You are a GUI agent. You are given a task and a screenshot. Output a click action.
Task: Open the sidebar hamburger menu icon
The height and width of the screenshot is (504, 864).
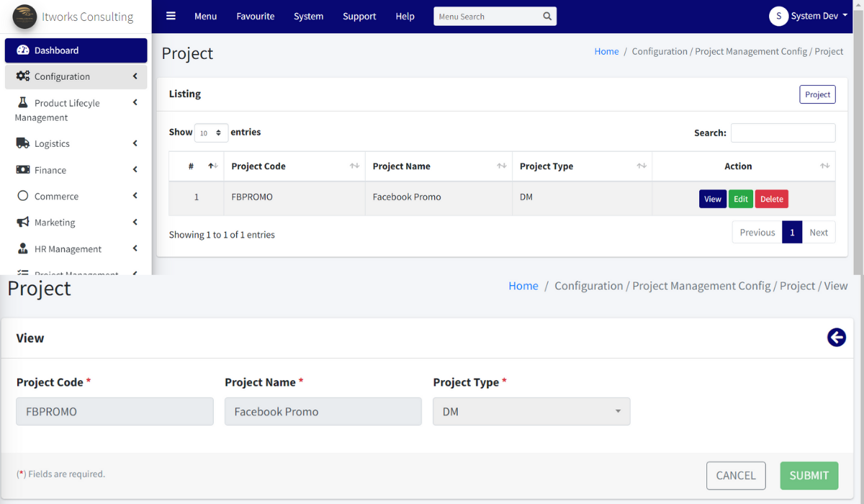tap(171, 15)
